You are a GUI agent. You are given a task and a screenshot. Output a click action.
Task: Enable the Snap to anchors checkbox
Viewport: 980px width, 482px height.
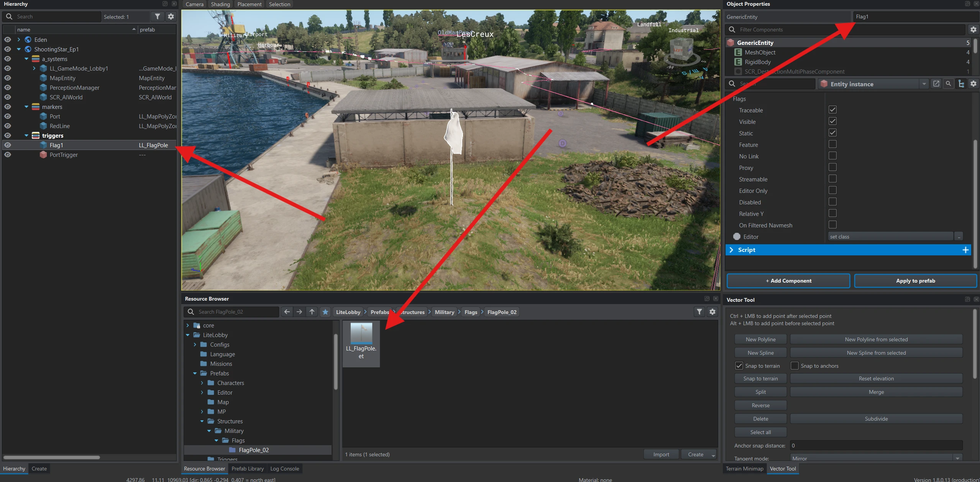pos(795,366)
